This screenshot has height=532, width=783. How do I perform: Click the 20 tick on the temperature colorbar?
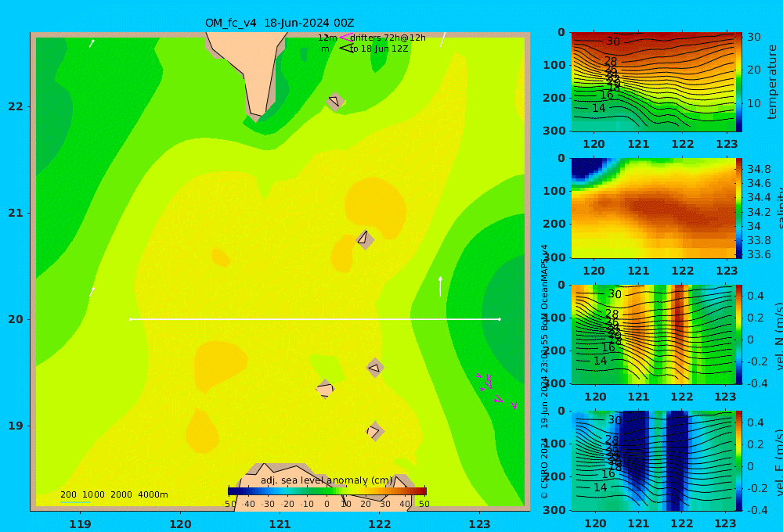pyautogui.click(x=753, y=70)
